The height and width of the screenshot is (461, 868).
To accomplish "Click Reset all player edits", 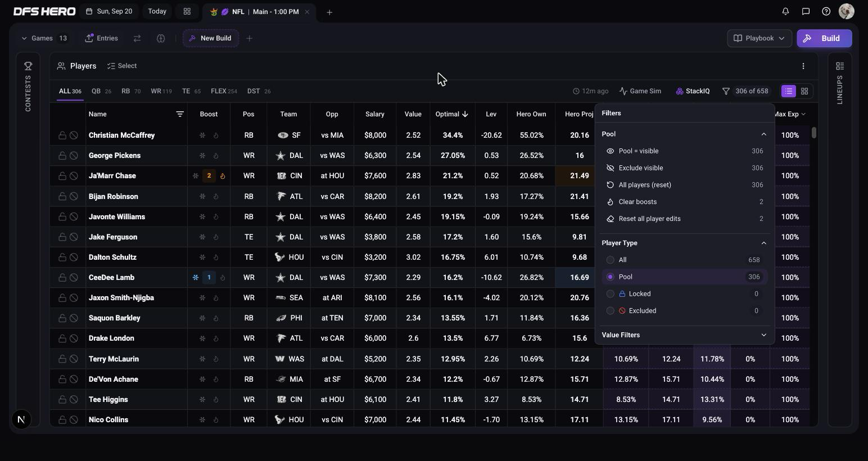I will (685, 219).
